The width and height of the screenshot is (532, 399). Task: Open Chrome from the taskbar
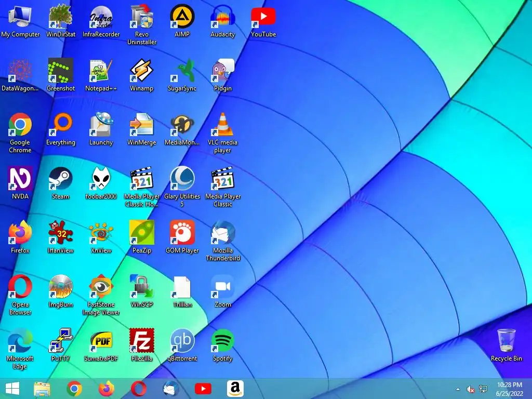point(74,389)
